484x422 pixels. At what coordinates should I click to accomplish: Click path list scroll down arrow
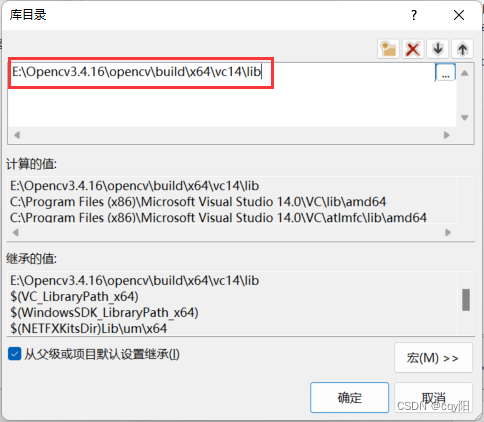click(x=465, y=117)
